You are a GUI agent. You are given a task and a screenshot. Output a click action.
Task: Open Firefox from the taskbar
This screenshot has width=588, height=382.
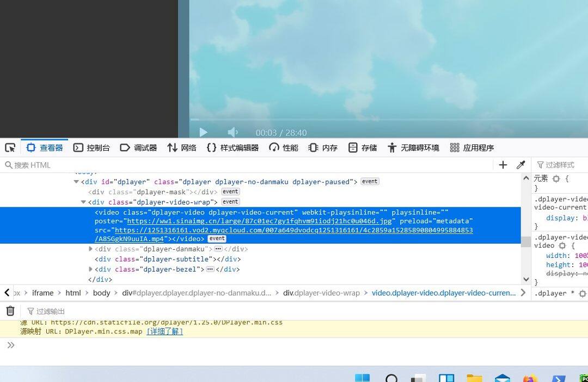(529, 379)
